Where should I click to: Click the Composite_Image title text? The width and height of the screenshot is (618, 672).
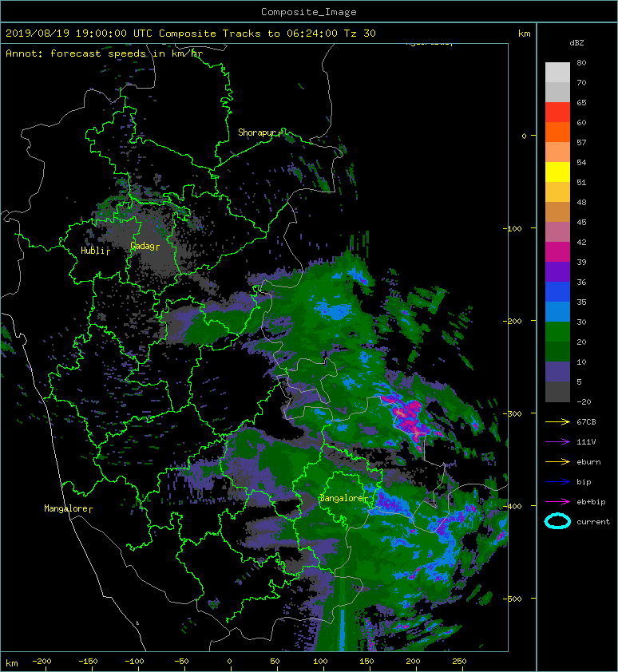(x=309, y=12)
